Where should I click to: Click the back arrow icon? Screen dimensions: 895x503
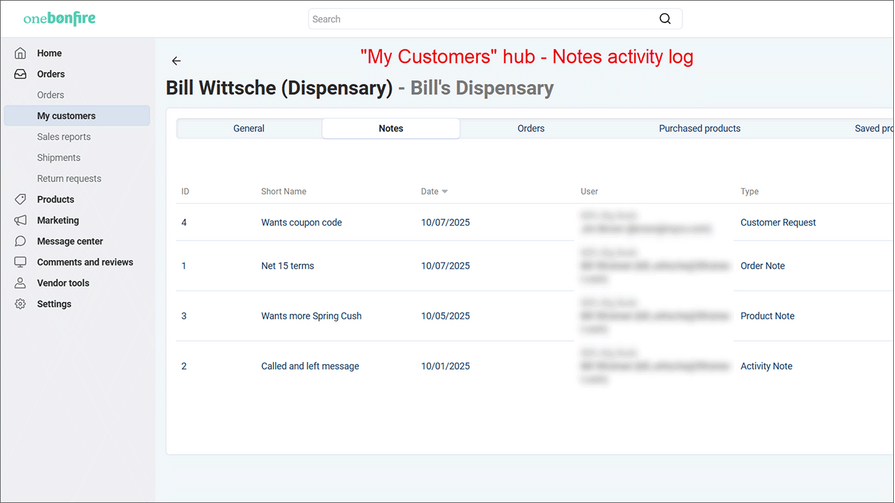176,61
